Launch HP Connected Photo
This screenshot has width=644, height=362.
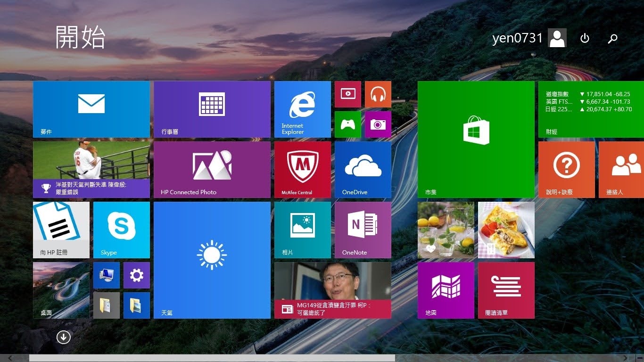tap(212, 170)
